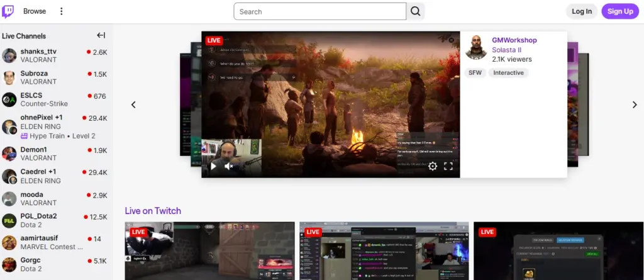The height and width of the screenshot is (280, 644).
Task: Click the LIVE badge on featured stream
Action: [214, 40]
